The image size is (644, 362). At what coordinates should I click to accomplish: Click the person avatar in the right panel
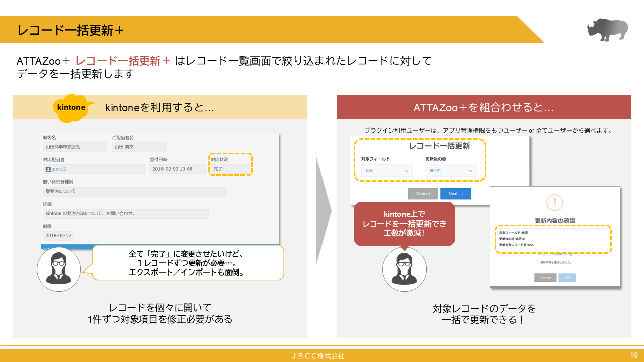405,269
